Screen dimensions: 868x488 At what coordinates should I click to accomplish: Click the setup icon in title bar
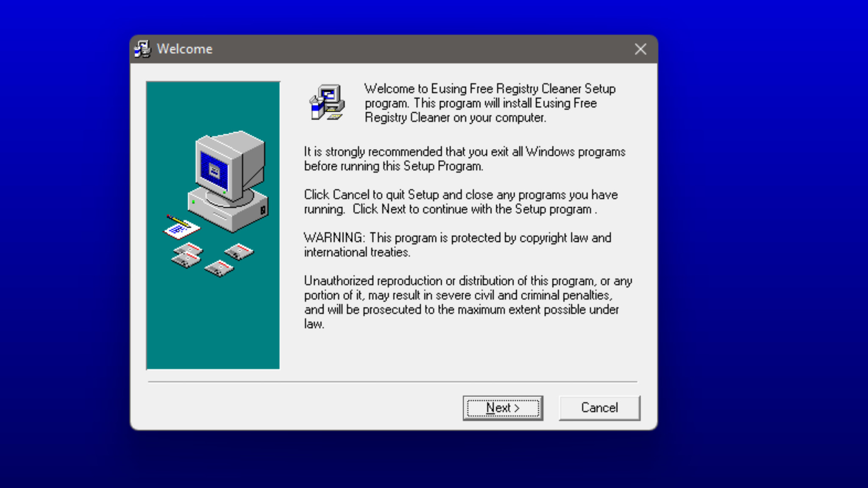tap(143, 49)
